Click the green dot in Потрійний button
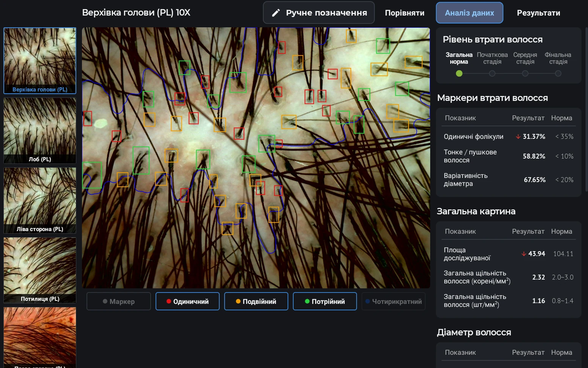 307,301
